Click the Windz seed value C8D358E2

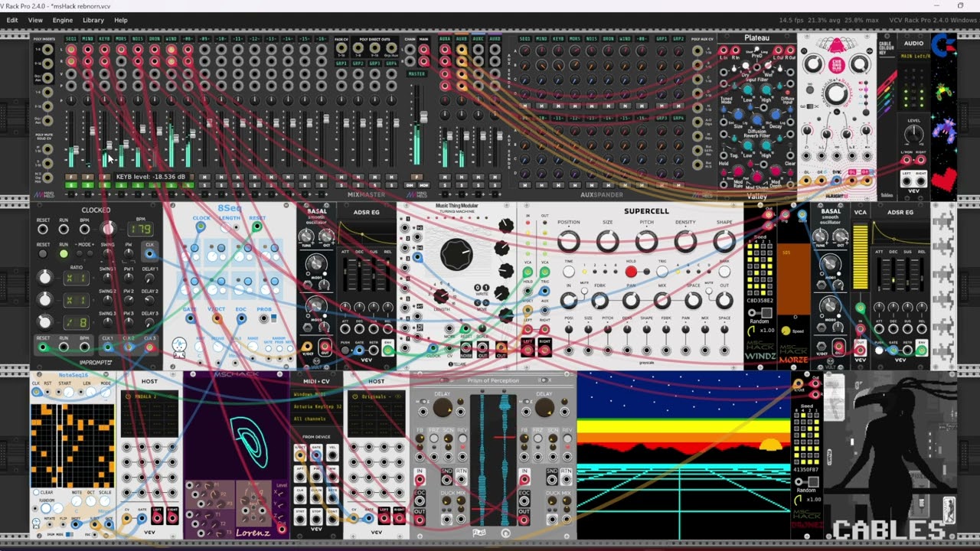pyautogui.click(x=759, y=301)
